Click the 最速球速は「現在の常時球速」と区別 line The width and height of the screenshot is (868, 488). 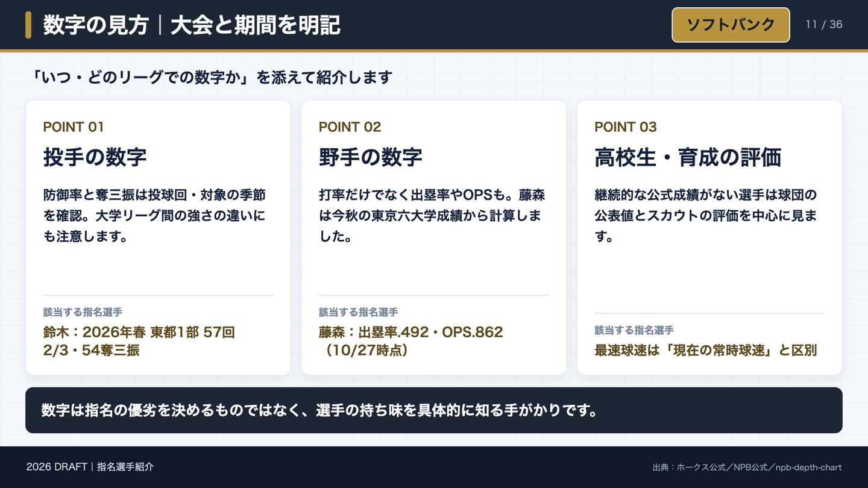tap(706, 350)
